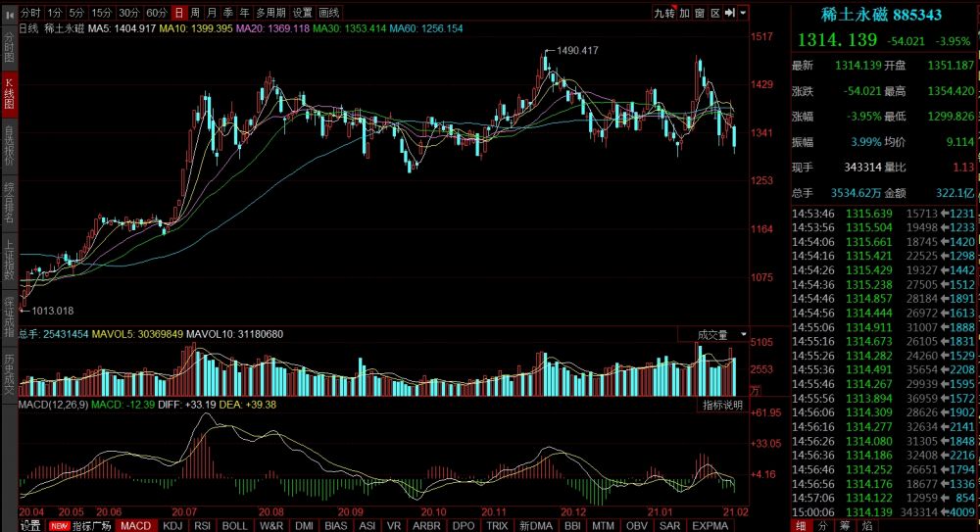
Task: Click the 九转 indicator button
Action: click(x=664, y=14)
